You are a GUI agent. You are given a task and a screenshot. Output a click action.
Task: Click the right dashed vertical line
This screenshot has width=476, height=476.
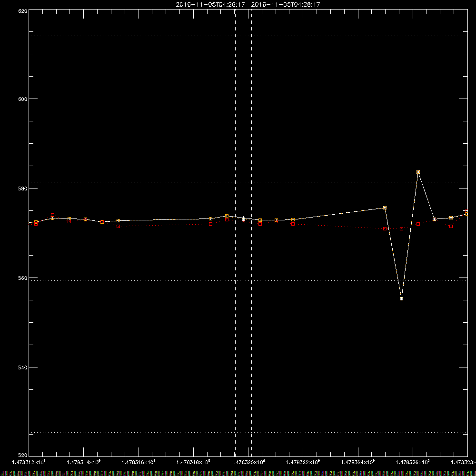pyautogui.click(x=251, y=233)
